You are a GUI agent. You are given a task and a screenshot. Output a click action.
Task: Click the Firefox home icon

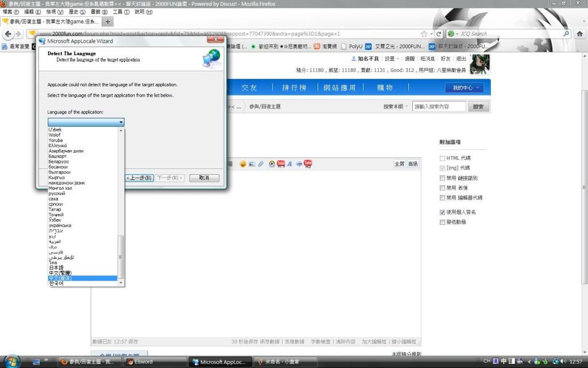[580, 34]
